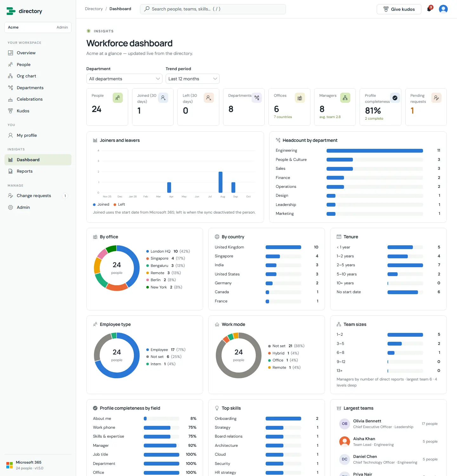Open Aisha Khan's team entry

(x=388, y=441)
